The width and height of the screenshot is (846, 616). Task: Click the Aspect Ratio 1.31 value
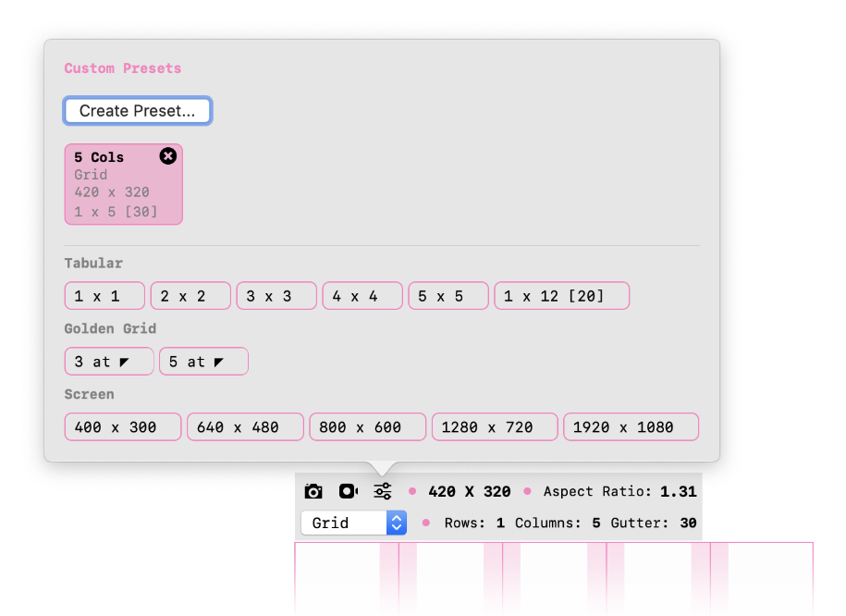point(679,491)
